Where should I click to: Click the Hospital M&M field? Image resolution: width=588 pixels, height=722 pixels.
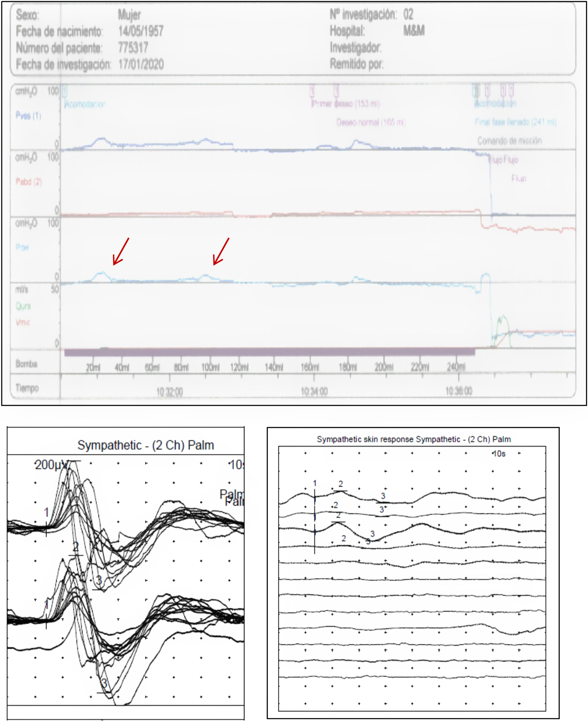pyautogui.click(x=414, y=31)
